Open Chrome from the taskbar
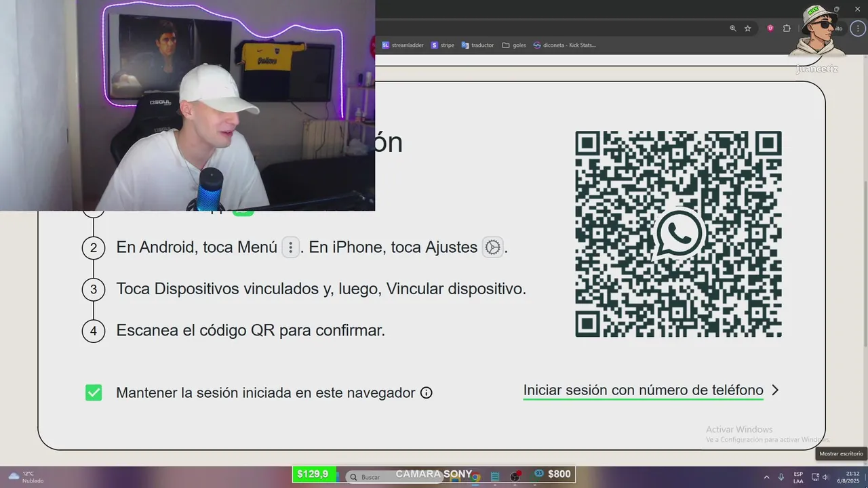 pos(475,477)
